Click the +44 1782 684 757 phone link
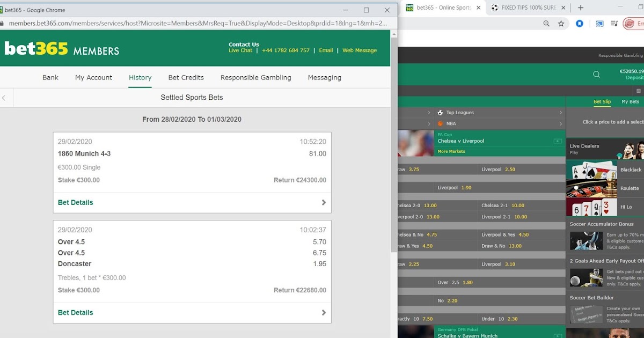The width and height of the screenshot is (644, 338). (286, 50)
